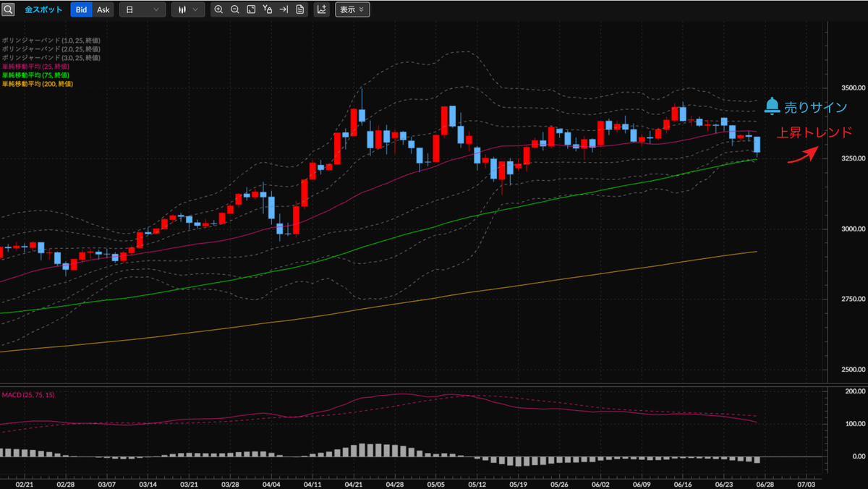Open the add indicator chart icon
Screen dimensions: 868x489
[322, 10]
